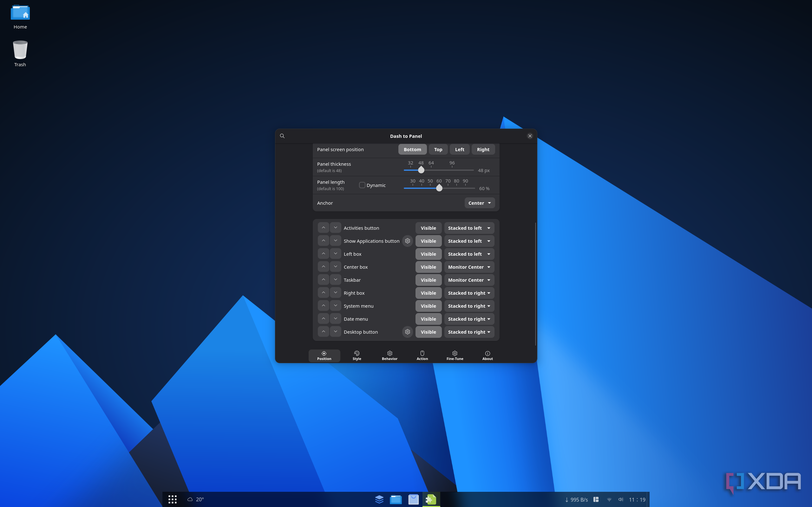Click the volume icon in system tray
Screen dimensions: 812x507
[620, 499]
